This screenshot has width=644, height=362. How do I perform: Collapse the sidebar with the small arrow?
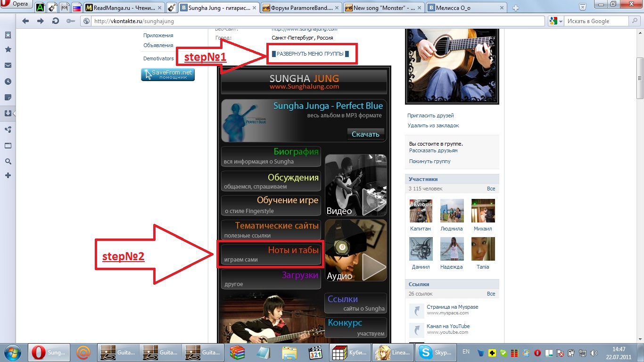(x=14, y=114)
